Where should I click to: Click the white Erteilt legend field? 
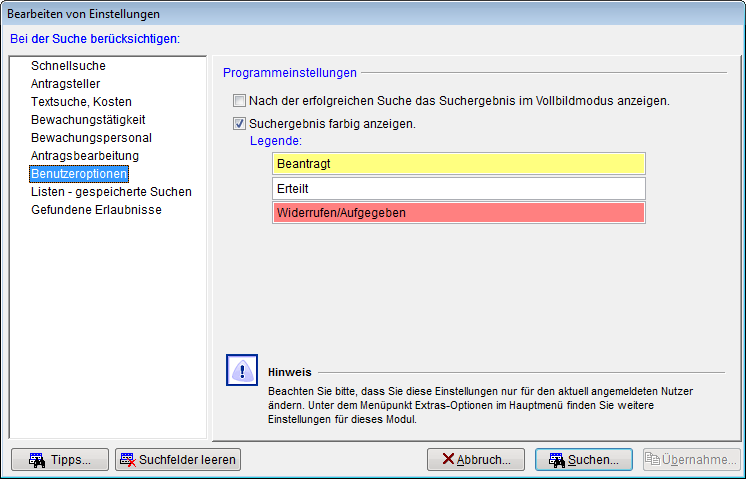point(458,188)
